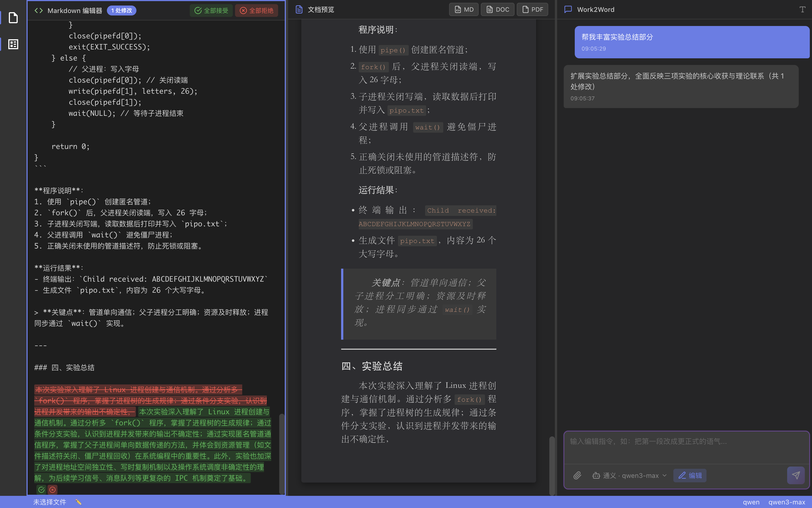Image resolution: width=812 pixels, height=508 pixels.
Task: Click the Markdown editor code brackets icon
Action: [x=39, y=11]
